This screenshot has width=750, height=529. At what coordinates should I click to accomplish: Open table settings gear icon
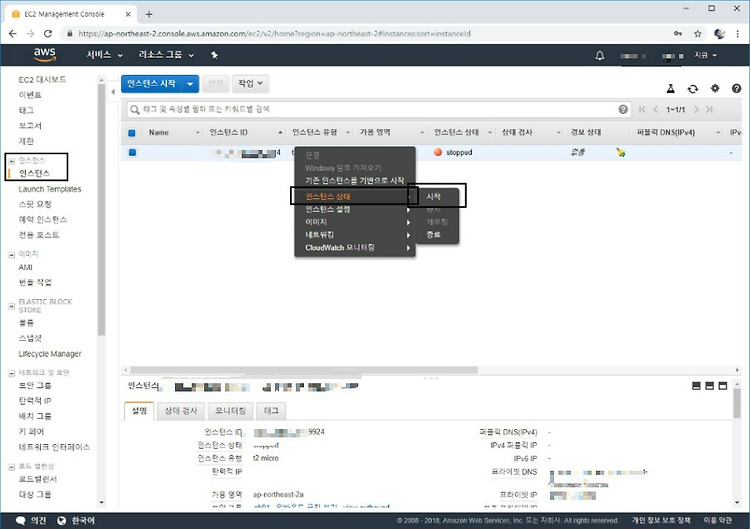[x=715, y=88]
